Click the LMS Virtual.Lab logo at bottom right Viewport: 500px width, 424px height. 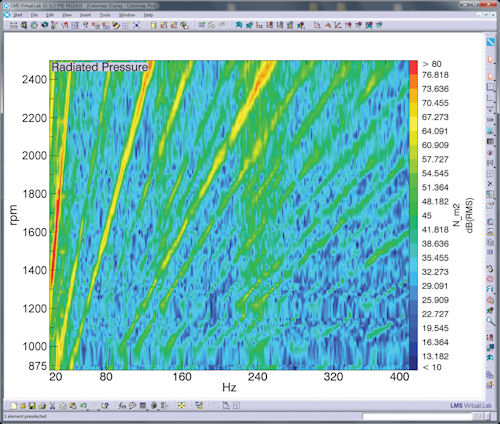tap(471, 406)
